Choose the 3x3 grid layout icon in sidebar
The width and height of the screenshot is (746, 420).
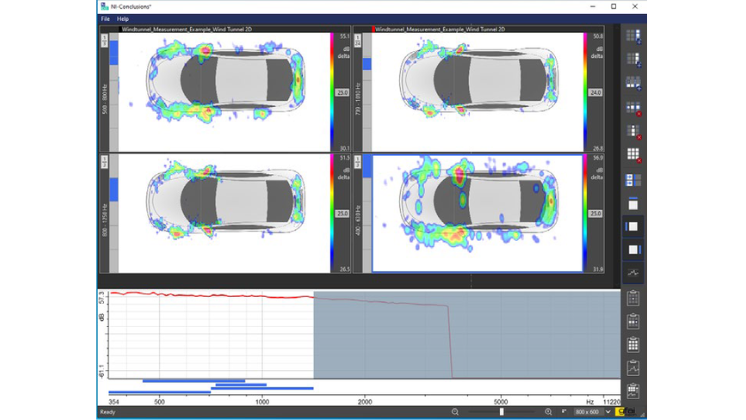pyautogui.click(x=633, y=155)
